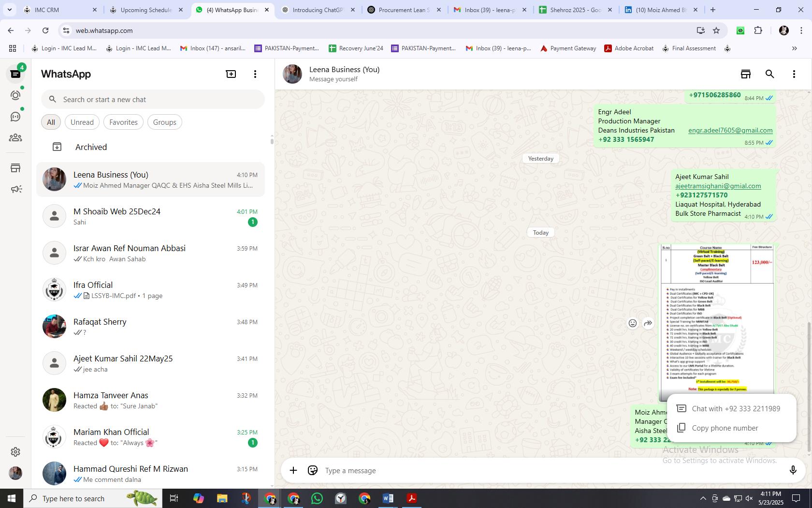Open Chrome extensions puzzle icon

click(758, 30)
